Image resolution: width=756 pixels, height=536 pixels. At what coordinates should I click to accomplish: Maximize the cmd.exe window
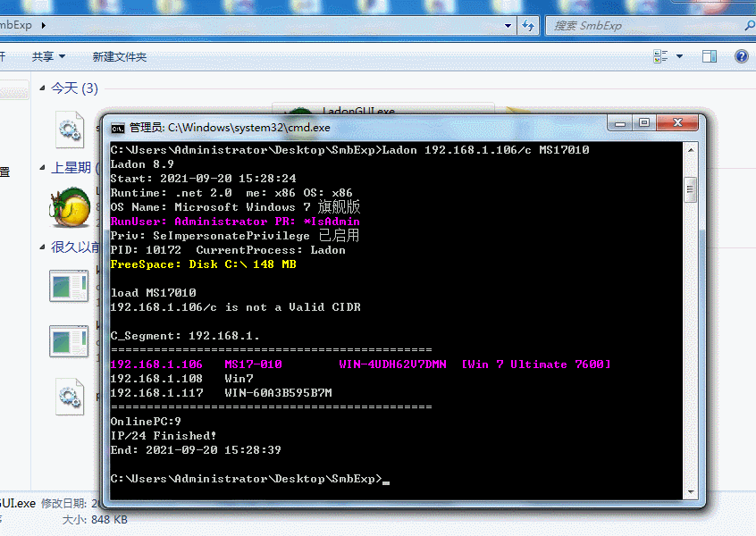(x=643, y=122)
